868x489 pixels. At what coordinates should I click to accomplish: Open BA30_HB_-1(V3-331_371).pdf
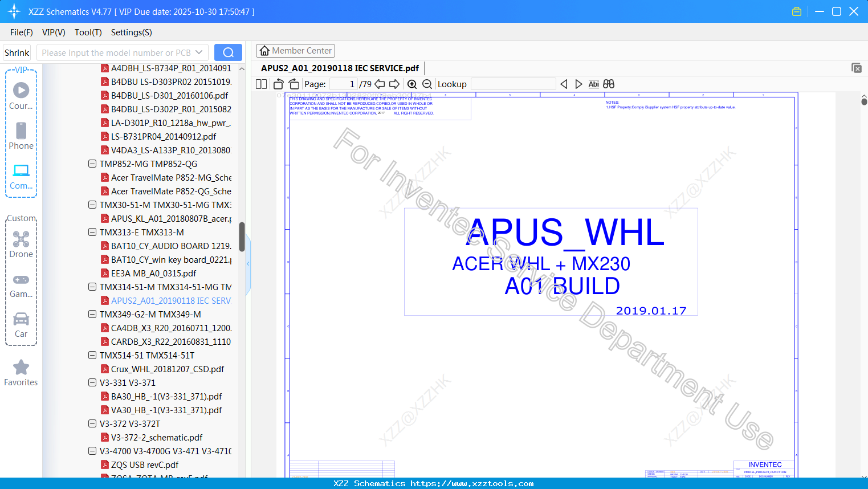point(161,397)
